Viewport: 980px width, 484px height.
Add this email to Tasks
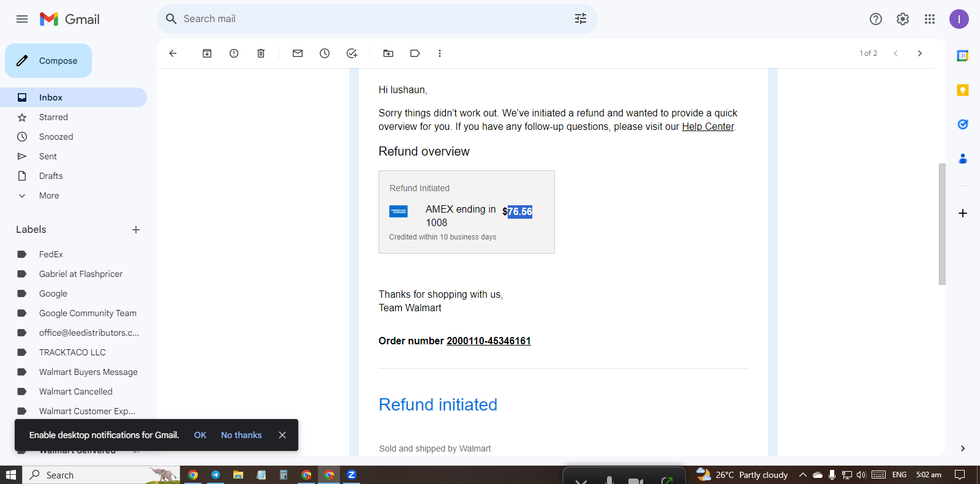[x=352, y=53]
